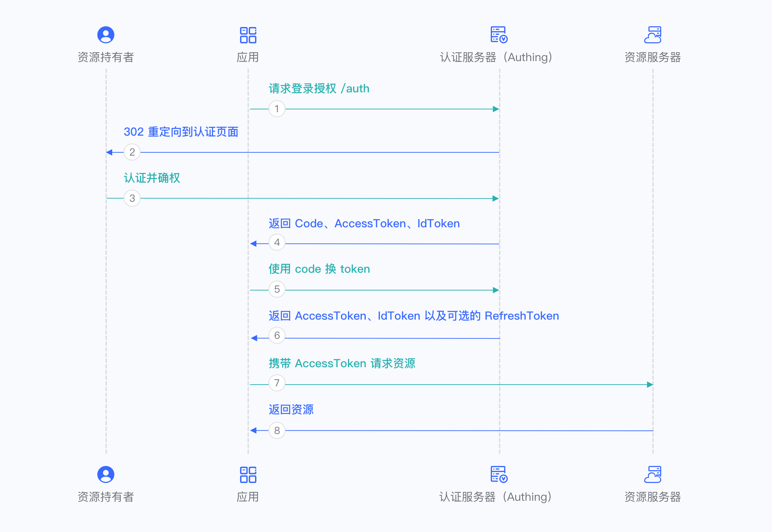Screen dimensions: 772x532
Task: Click step number 3 circle
Action: point(132,198)
